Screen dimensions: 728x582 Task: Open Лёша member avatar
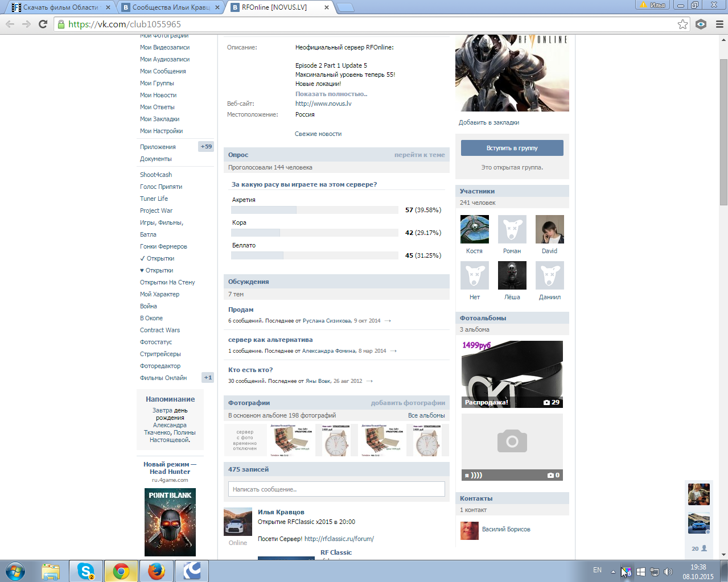(x=512, y=275)
